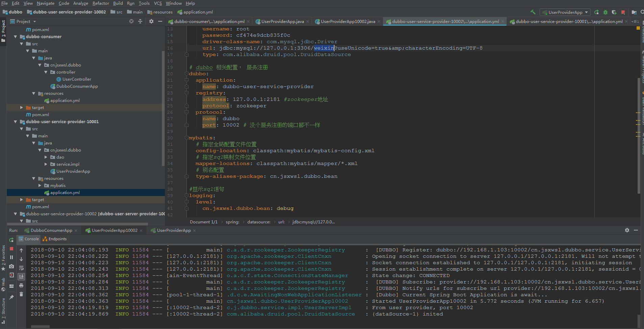Screen dimensions: 644x329
Task: Click the console horizontal scrollbar thumb
Action: tap(41, 327)
